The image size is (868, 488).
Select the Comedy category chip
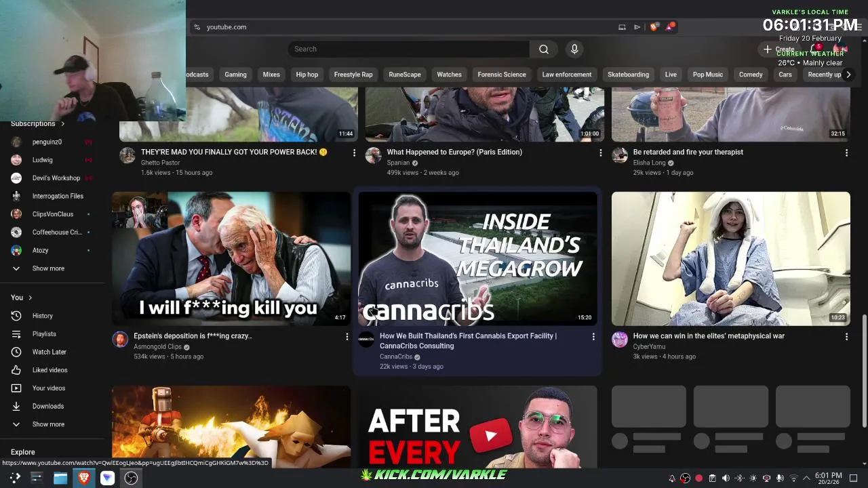[751, 75]
